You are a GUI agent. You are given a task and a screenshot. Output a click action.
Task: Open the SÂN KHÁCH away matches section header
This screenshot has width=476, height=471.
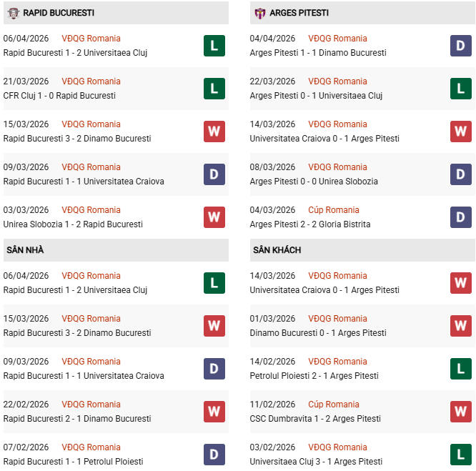coord(277,250)
